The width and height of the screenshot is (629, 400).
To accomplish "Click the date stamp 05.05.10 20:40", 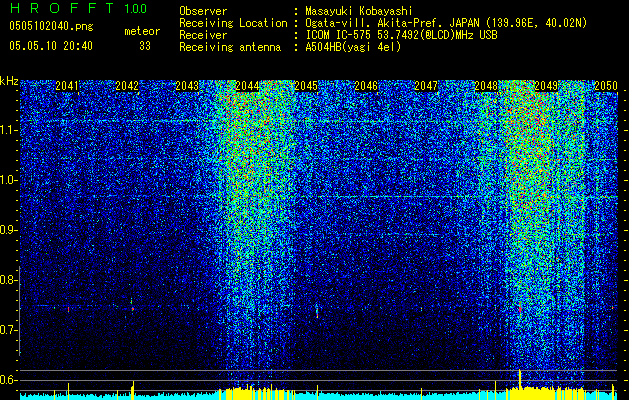I will (x=51, y=46).
